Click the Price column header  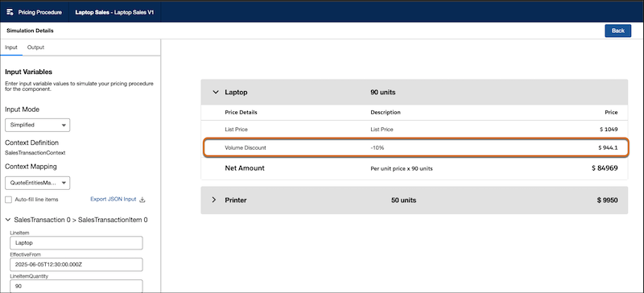tap(611, 112)
